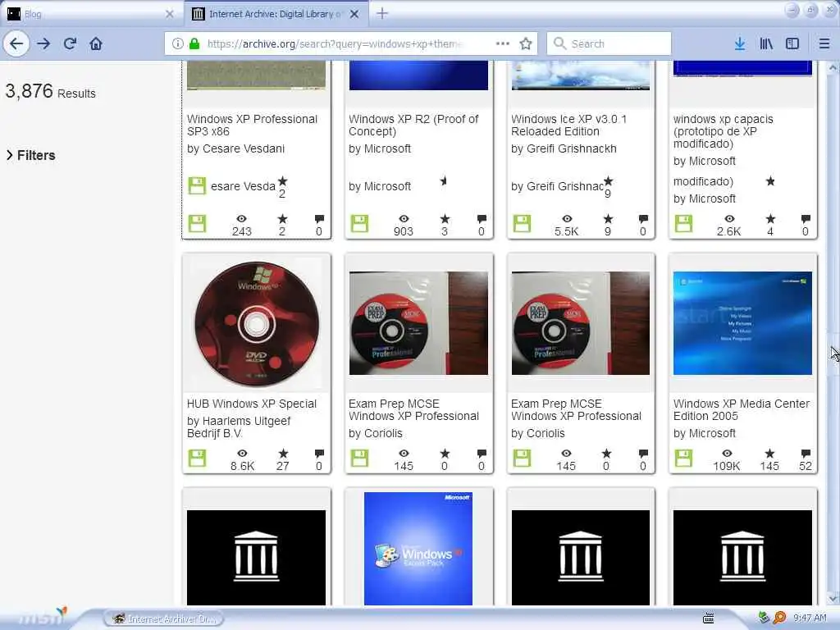
Task: Open Windows Ice XP v3.0.1 Reloaded Edition
Action: 568,125
